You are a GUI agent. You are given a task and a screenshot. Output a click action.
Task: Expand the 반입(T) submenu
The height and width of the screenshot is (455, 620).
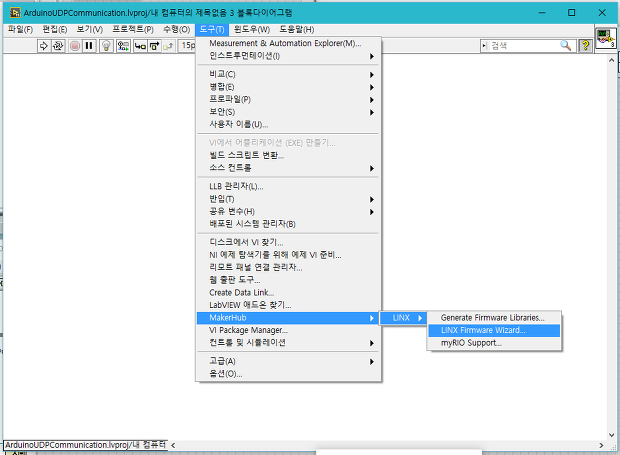point(289,199)
